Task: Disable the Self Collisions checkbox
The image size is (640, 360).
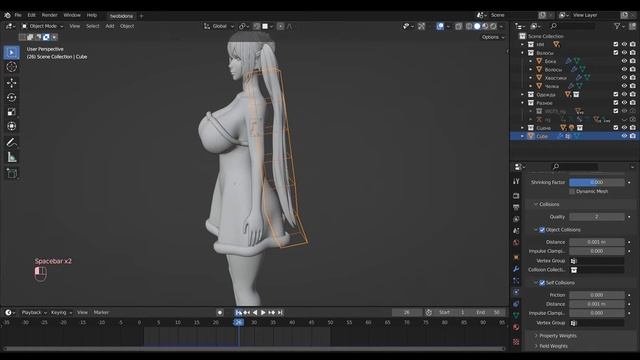Action: [542, 283]
